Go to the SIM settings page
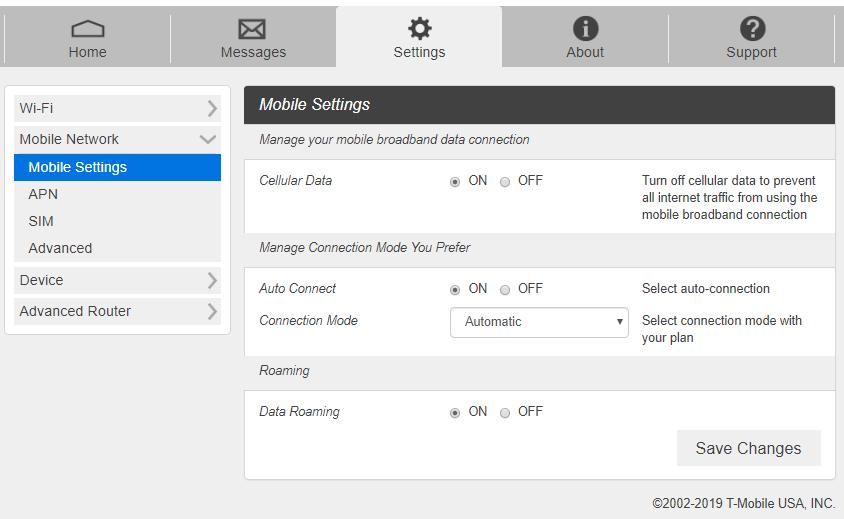This screenshot has width=844, height=519. click(x=41, y=221)
